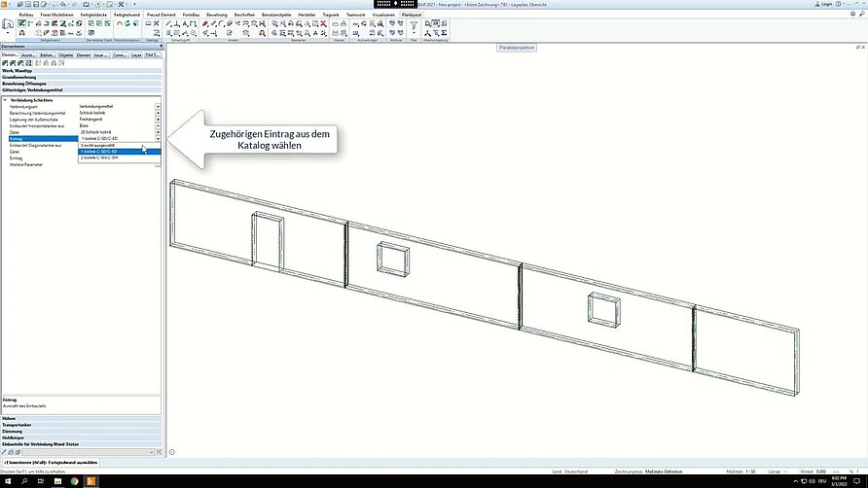
Task: Select '0 nicht ausgewählt' from dropdown list
Action: pyautogui.click(x=95, y=145)
